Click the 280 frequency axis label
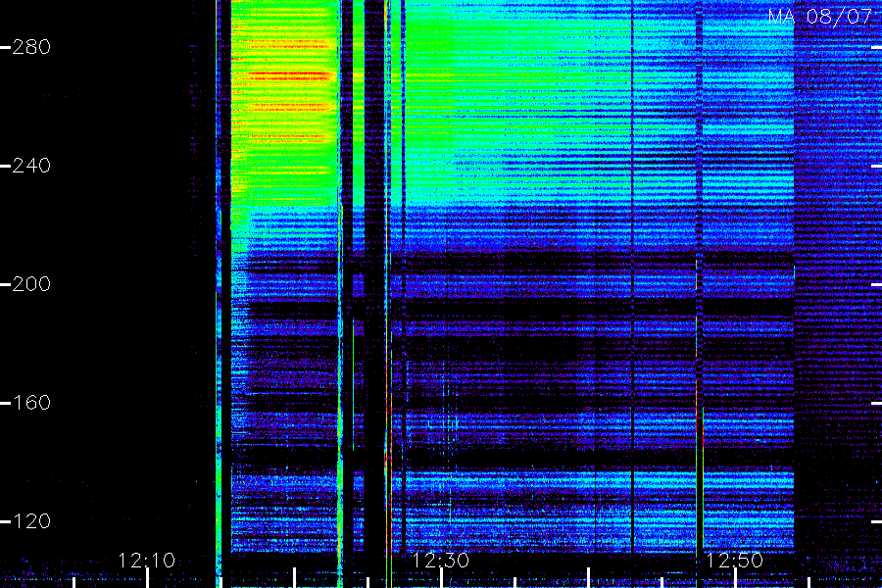Screen dimensions: 882x588 31,47
